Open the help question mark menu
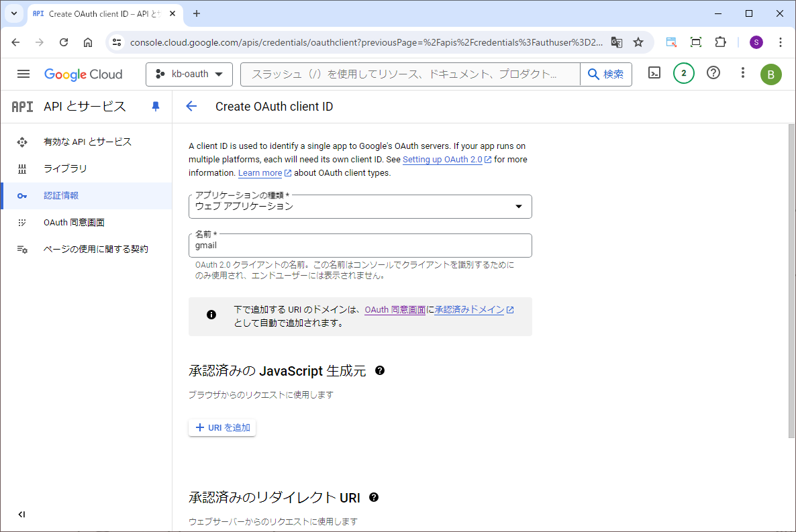Image resolution: width=796 pixels, height=532 pixels. [x=713, y=73]
